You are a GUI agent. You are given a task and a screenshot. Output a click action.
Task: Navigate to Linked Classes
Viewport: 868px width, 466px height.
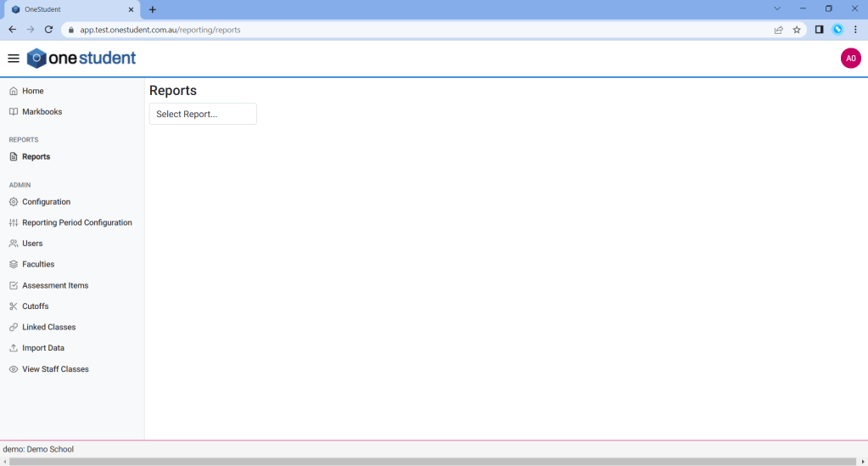coord(49,327)
